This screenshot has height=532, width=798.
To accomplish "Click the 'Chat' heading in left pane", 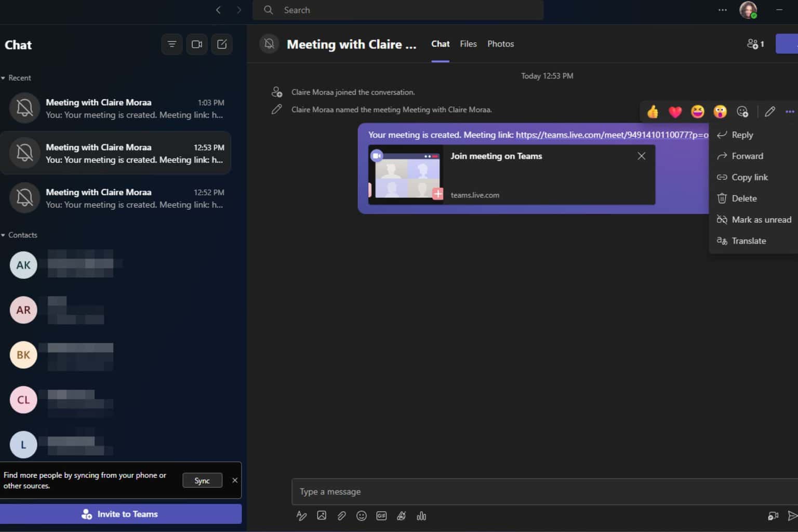I will coord(18,45).
